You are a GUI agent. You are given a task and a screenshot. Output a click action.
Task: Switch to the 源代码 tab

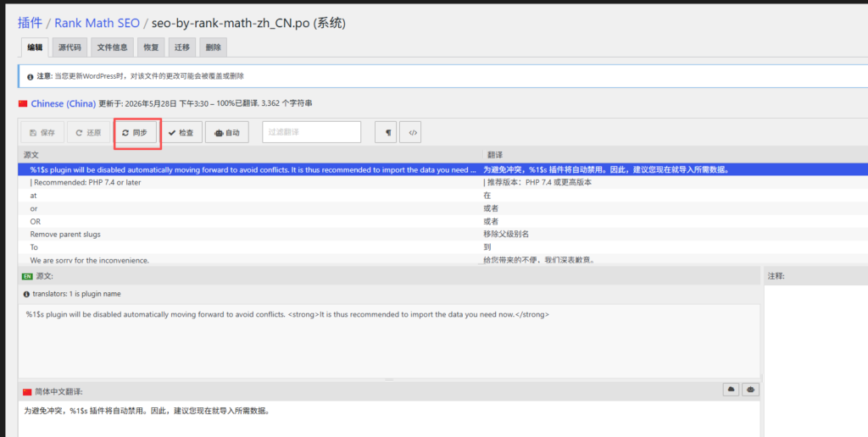tap(70, 47)
